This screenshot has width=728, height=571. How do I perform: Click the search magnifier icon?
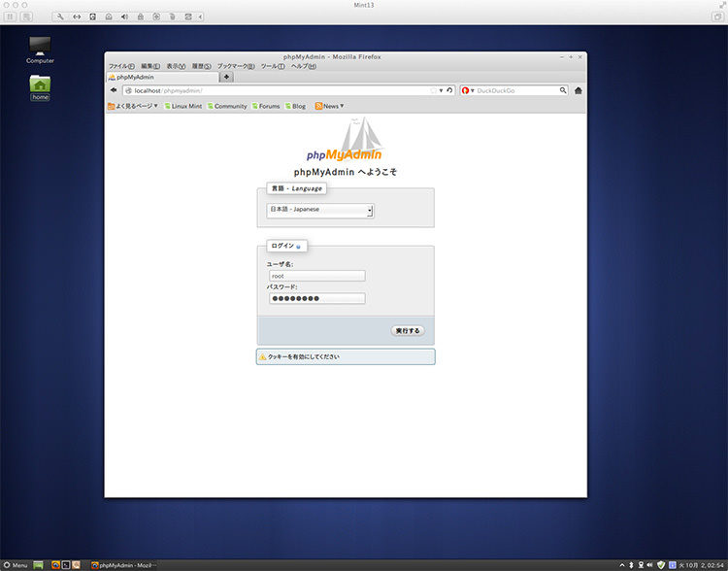(x=563, y=90)
